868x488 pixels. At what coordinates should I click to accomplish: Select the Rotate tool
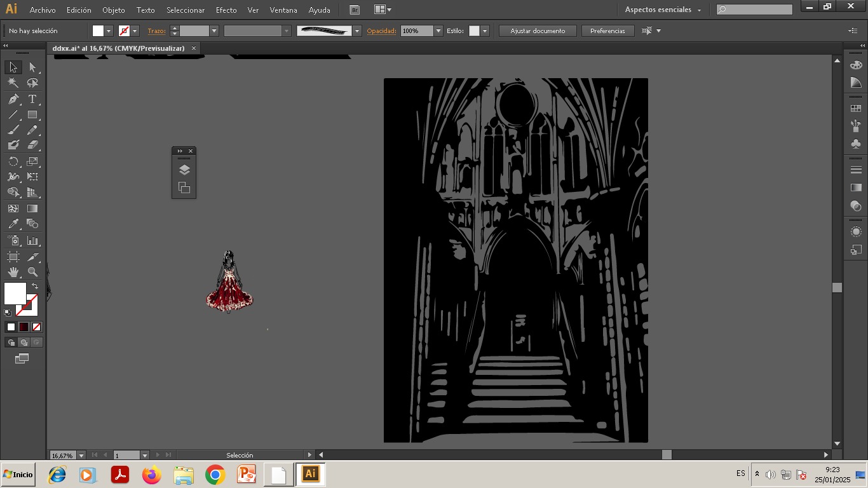coord(13,161)
